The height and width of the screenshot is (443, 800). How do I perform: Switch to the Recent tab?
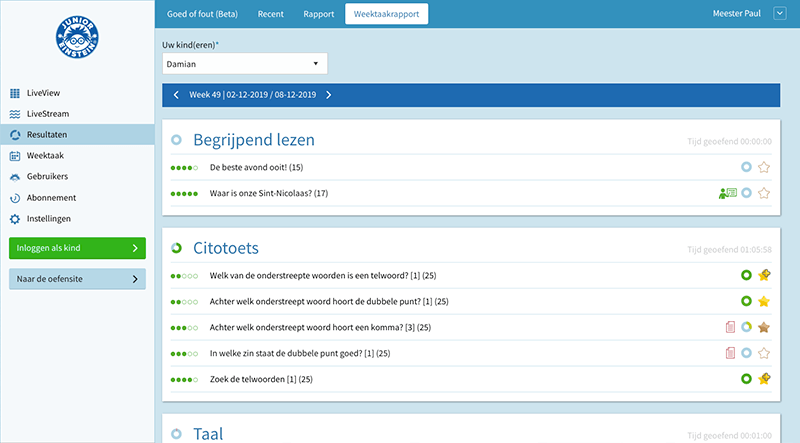tap(270, 14)
